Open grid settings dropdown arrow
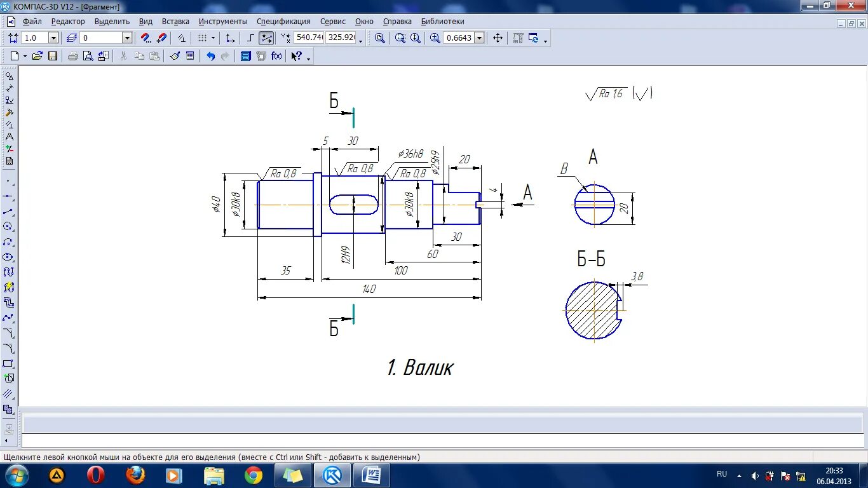The width and height of the screenshot is (868, 488). [x=213, y=38]
